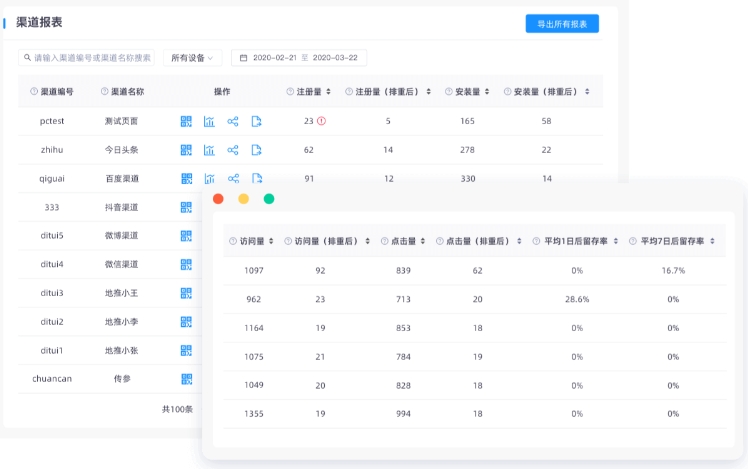Click install count value 278
The width and height of the screenshot is (748, 469).
pyautogui.click(x=467, y=150)
